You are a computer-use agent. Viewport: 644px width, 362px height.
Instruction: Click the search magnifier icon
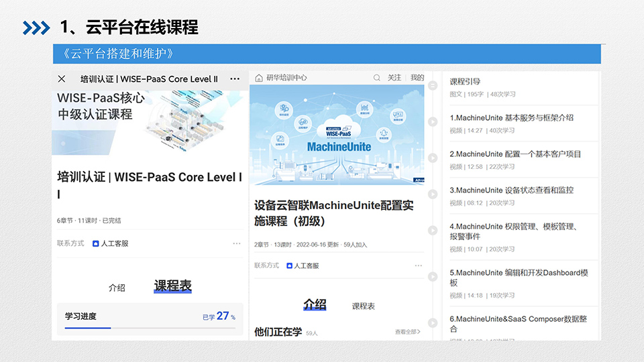pos(377,78)
